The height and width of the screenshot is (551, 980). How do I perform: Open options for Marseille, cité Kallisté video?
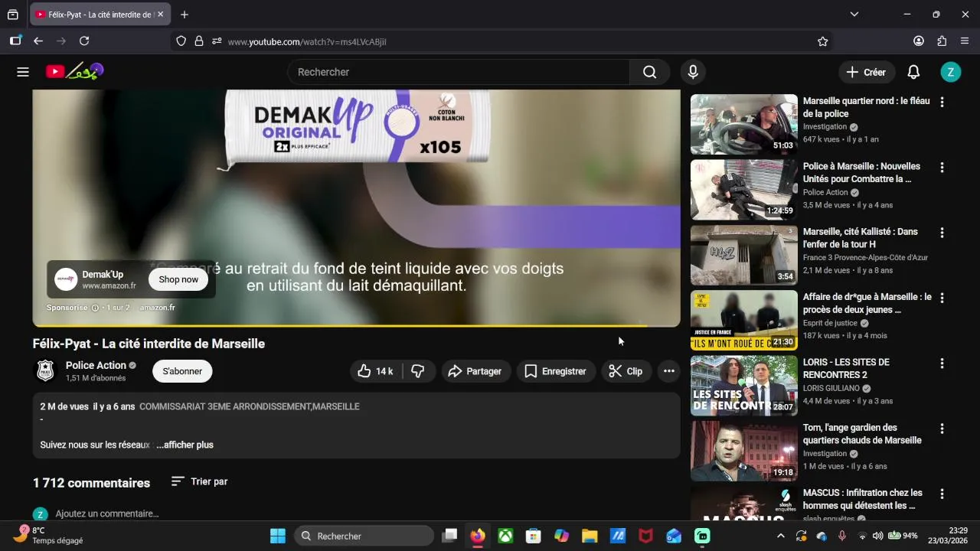coord(942,233)
